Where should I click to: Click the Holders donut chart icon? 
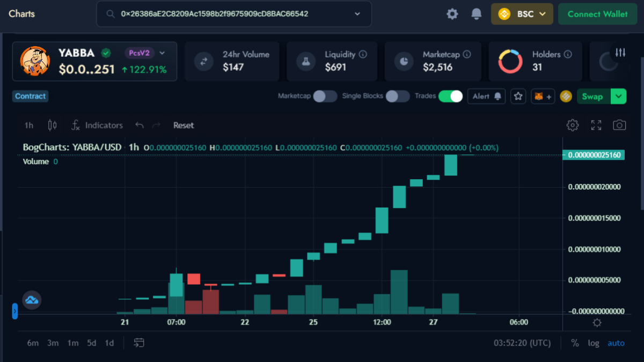pyautogui.click(x=510, y=61)
